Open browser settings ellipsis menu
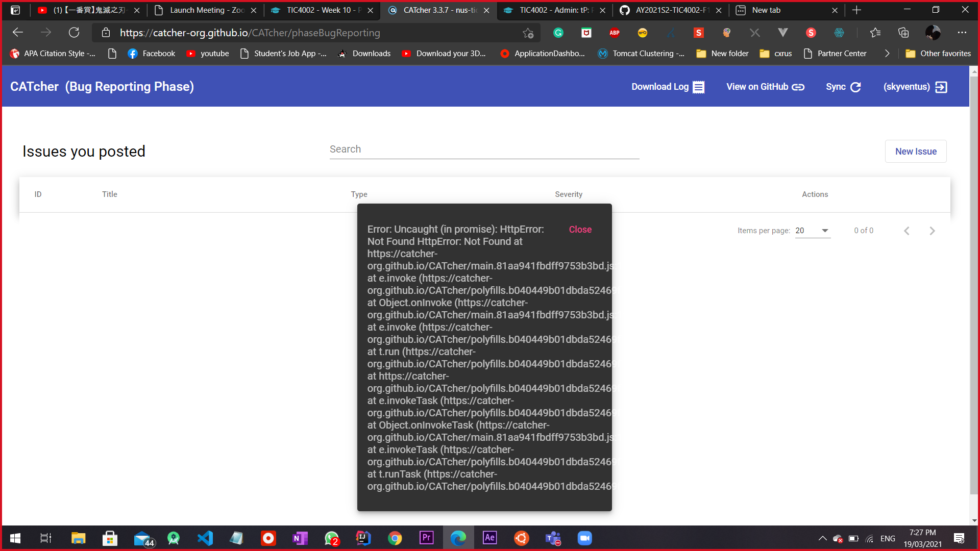Screen dimensions: 980x551 tap(962, 33)
